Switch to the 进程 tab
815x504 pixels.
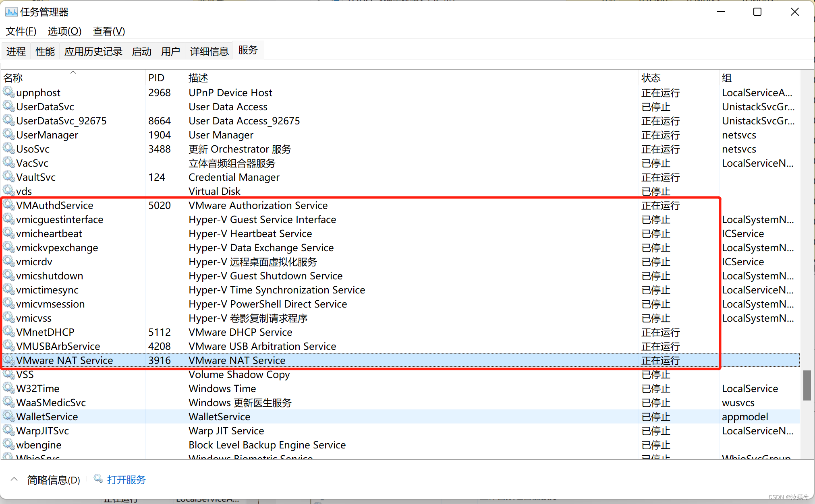[x=16, y=51]
